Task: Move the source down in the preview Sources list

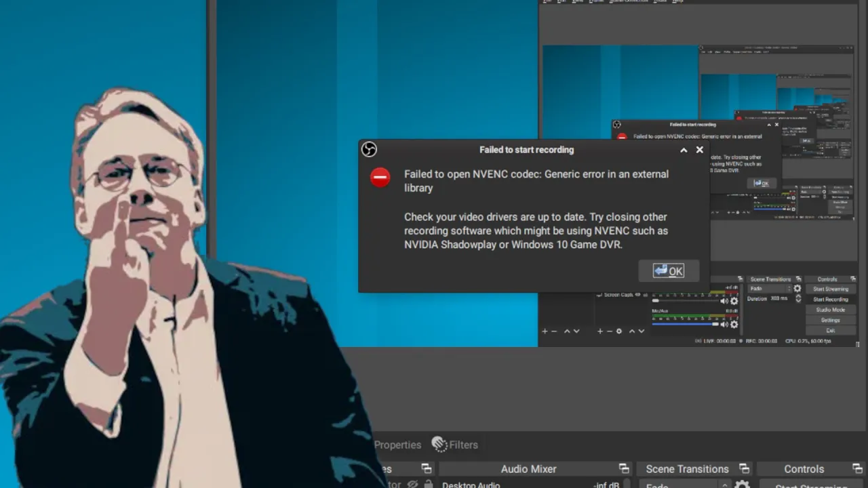Action: pyautogui.click(x=642, y=331)
